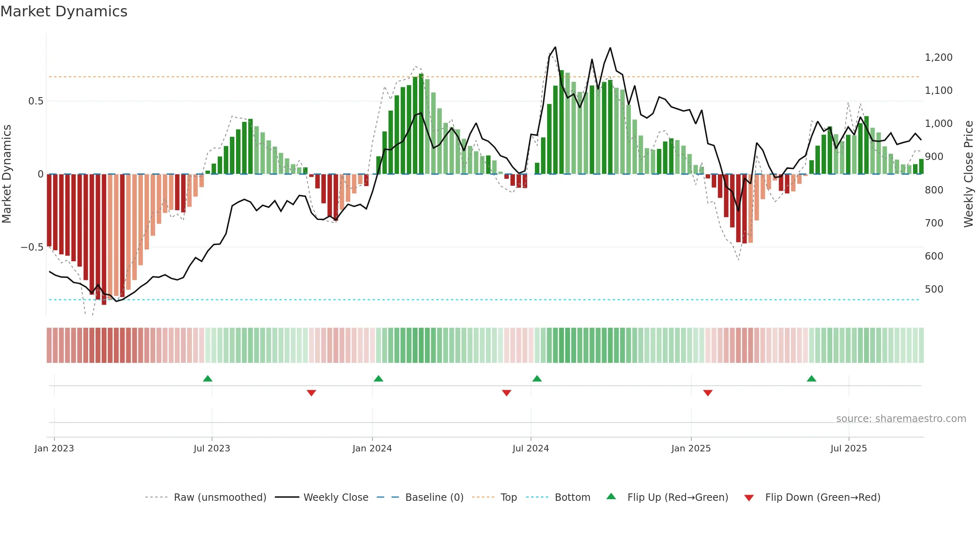The image size is (980, 551).
Task: Click the 1,200 price tick label
Action: (939, 58)
